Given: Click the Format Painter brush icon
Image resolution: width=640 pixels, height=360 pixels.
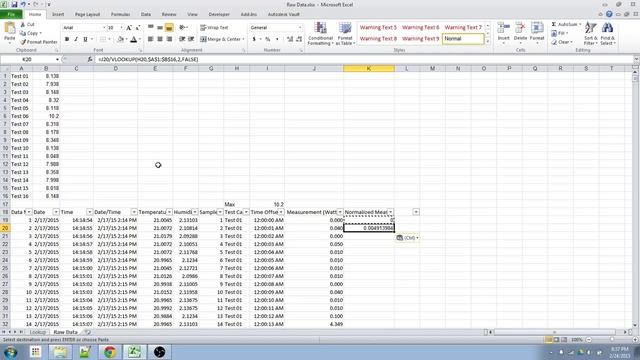Looking at the screenshot, I should tap(23, 42).
